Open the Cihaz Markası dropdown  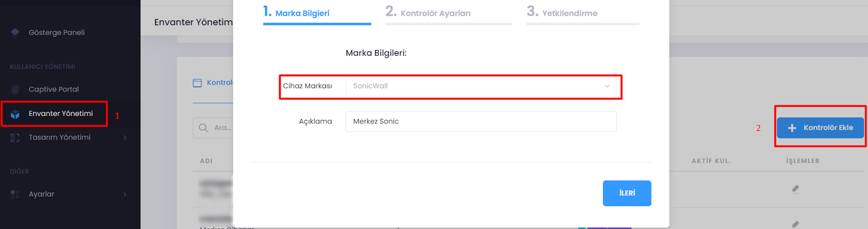pos(481,86)
